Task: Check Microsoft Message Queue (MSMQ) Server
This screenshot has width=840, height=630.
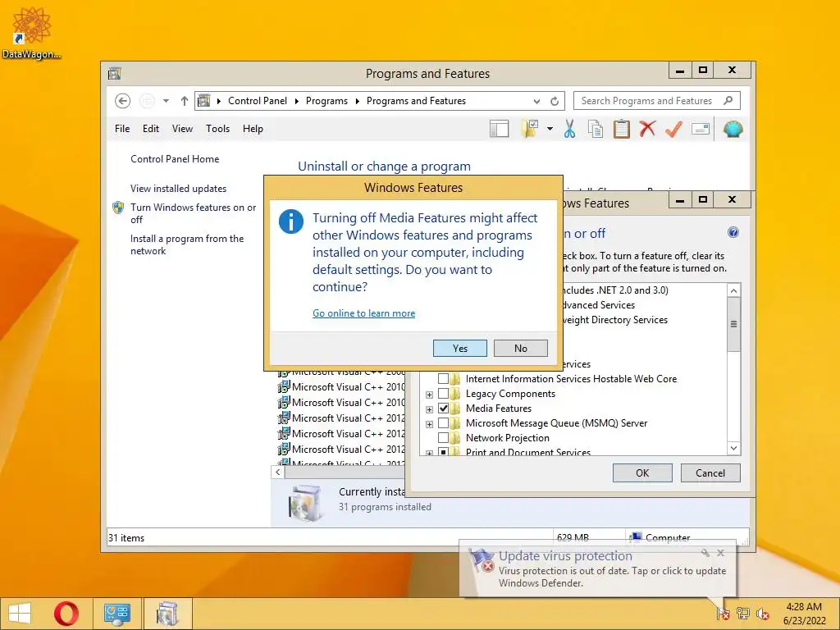Action: coord(443,423)
